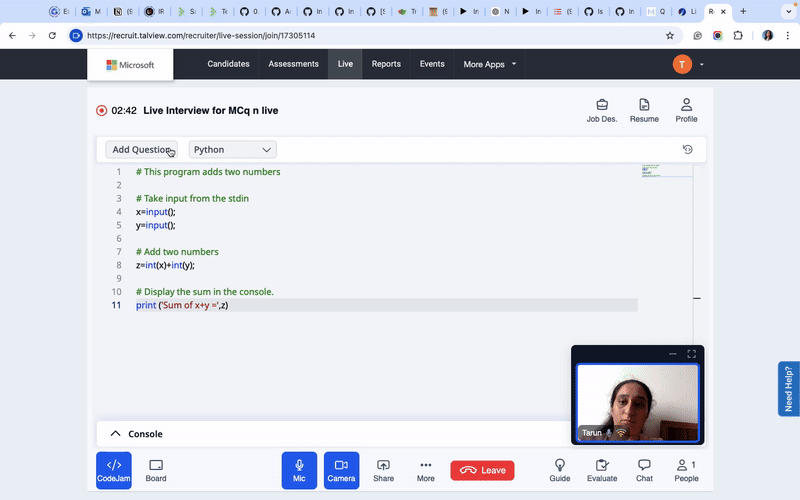Leave the live interview

(x=482, y=470)
